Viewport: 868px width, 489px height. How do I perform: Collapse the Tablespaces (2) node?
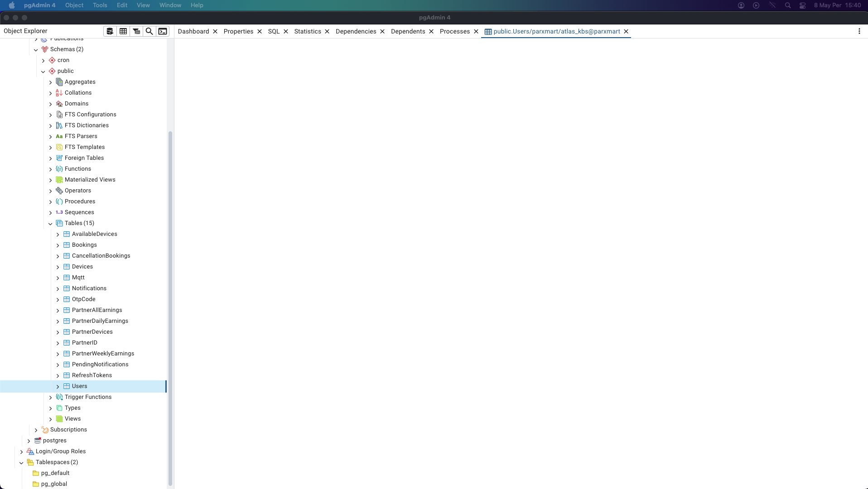click(x=21, y=462)
